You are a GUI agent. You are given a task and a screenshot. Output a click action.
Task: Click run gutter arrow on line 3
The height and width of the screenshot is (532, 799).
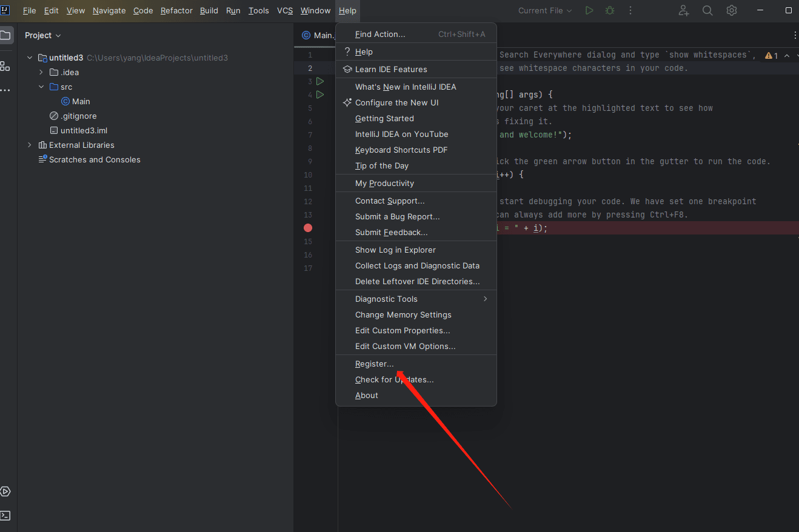click(x=320, y=81)
